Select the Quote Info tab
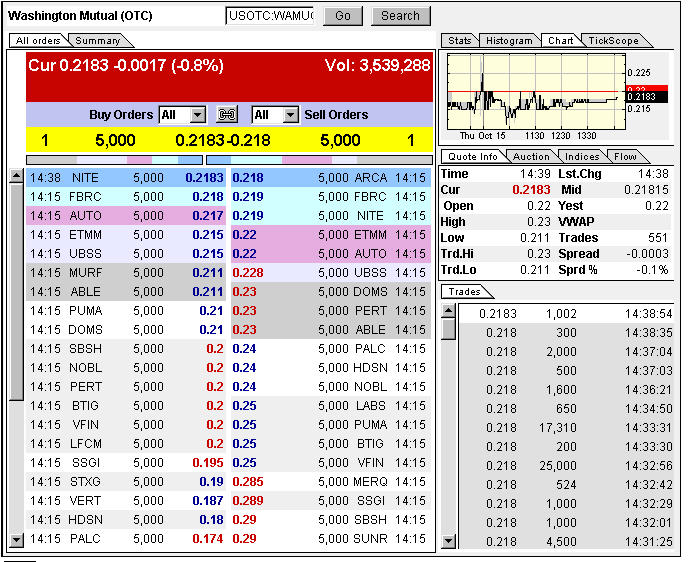This screenshot has height=562, width=688. point(473,157)
